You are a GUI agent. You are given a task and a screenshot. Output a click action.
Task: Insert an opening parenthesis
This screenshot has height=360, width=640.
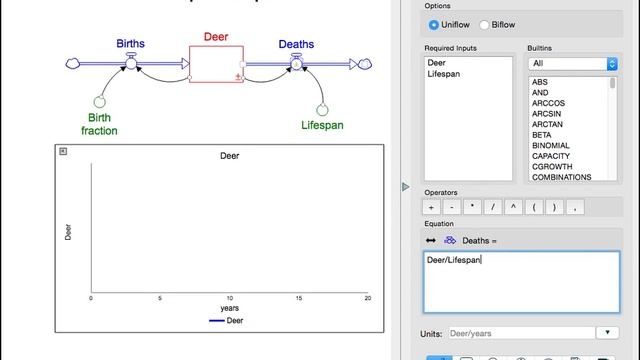[x=534, y=207]
